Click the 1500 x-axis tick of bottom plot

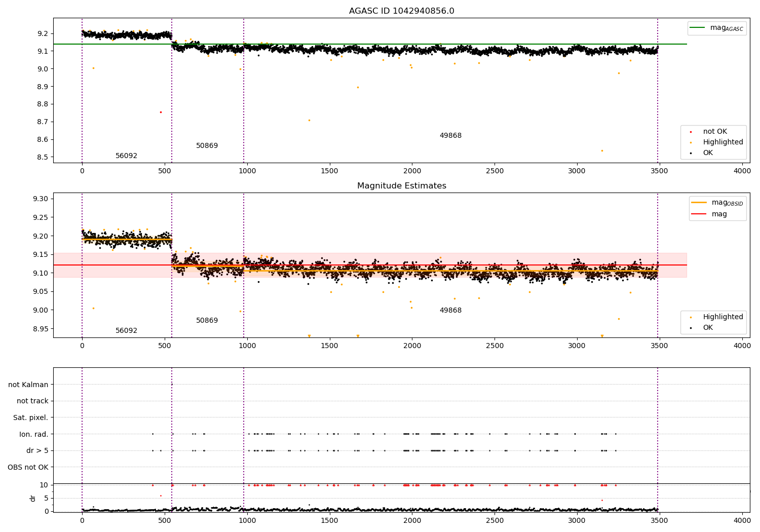coord(330,520)
